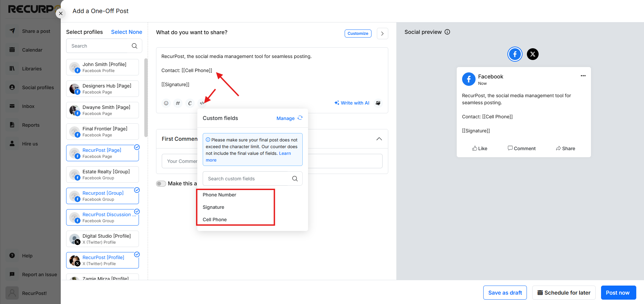
Task: Click the Customize button
Action: pyautogui.click(x=358, y=34)
